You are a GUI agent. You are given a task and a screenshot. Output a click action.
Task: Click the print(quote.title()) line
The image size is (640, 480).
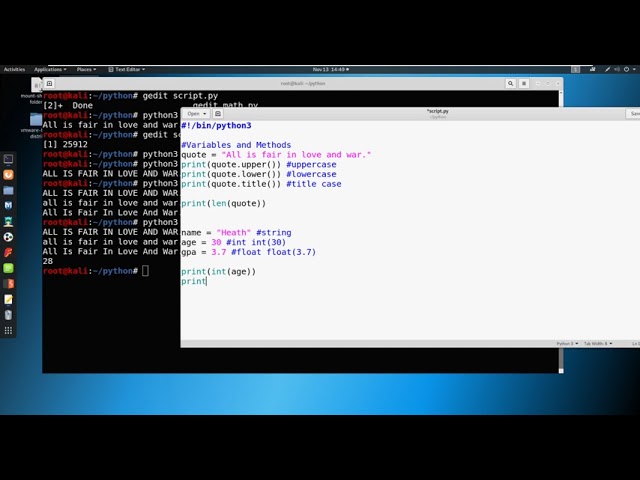click(261, 184)
